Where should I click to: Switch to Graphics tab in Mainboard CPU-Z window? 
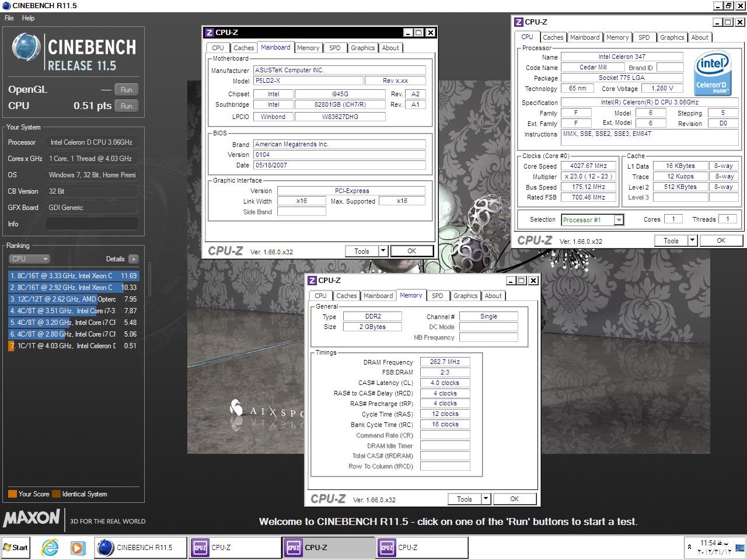pyautogui.click(x=362, y=48)
